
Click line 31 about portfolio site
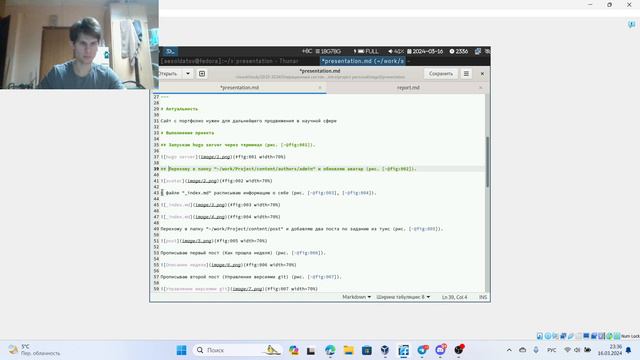tap(249, 121)
